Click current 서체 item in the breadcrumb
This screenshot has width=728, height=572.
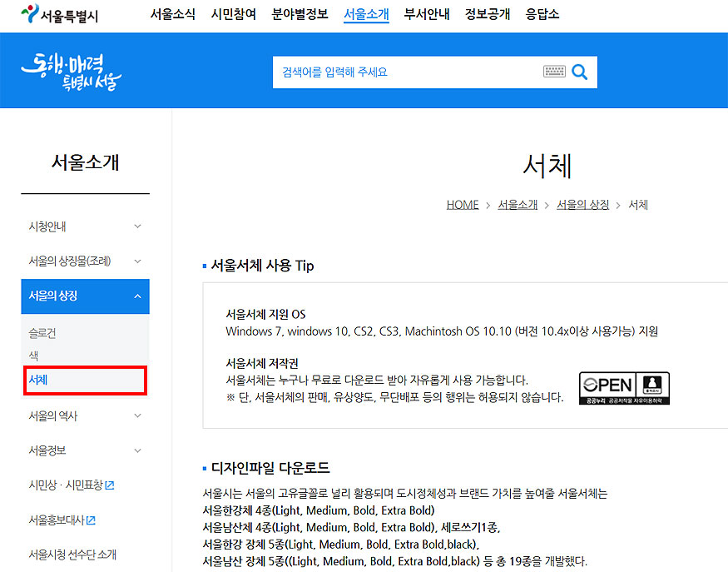(x=638, y=205)
